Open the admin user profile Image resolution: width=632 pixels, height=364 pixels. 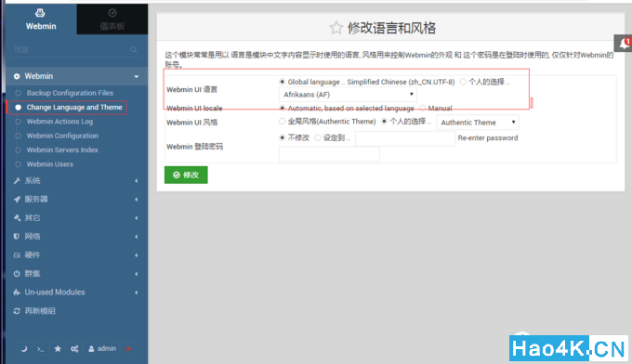point(102,349)
